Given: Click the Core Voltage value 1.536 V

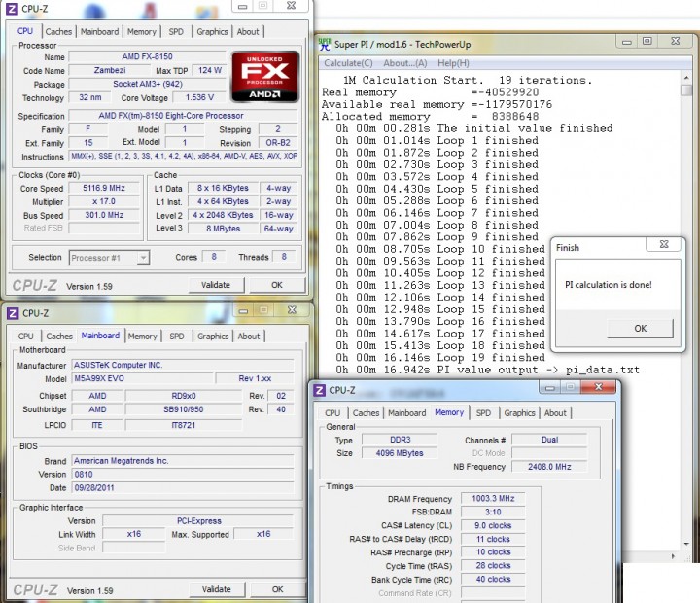Looking at the screenshot, I should pos(199,97).
